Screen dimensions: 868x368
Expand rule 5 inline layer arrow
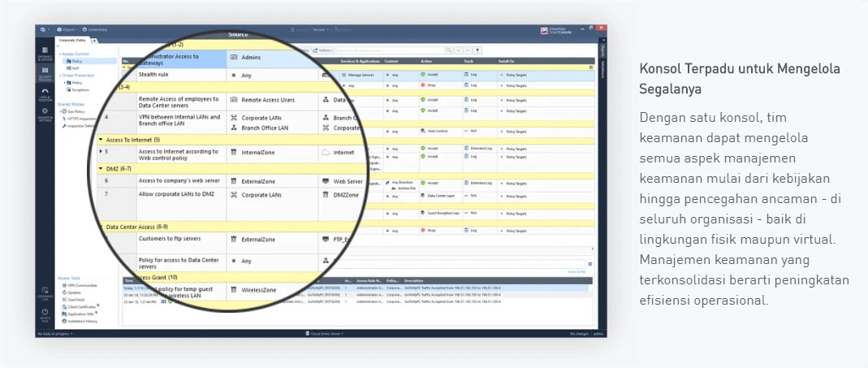point(101,151)
